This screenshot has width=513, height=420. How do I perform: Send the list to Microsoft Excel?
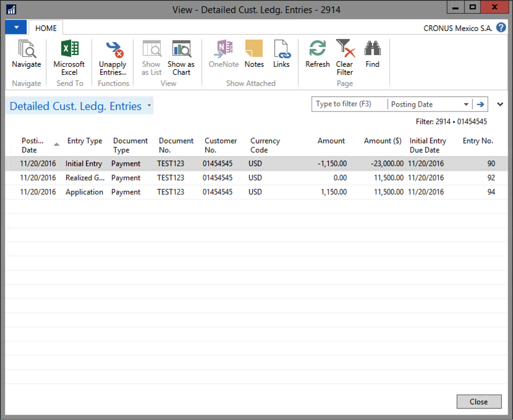pyautogui.click(x=69, y=58)
